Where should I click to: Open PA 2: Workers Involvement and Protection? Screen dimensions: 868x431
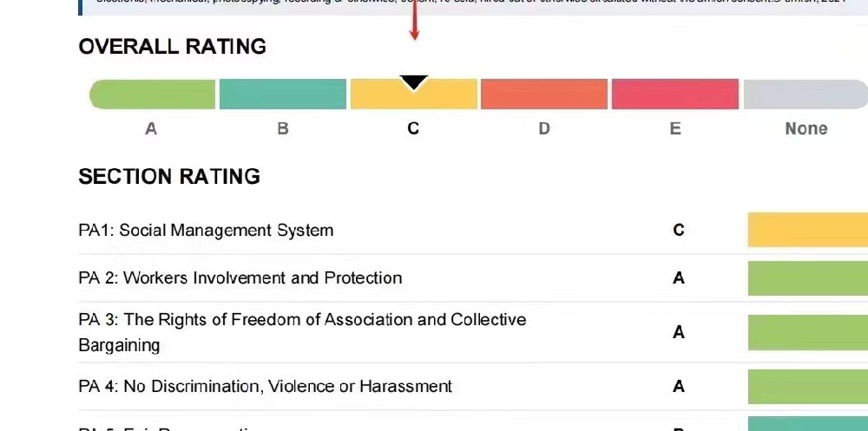(x=473, y=278)
